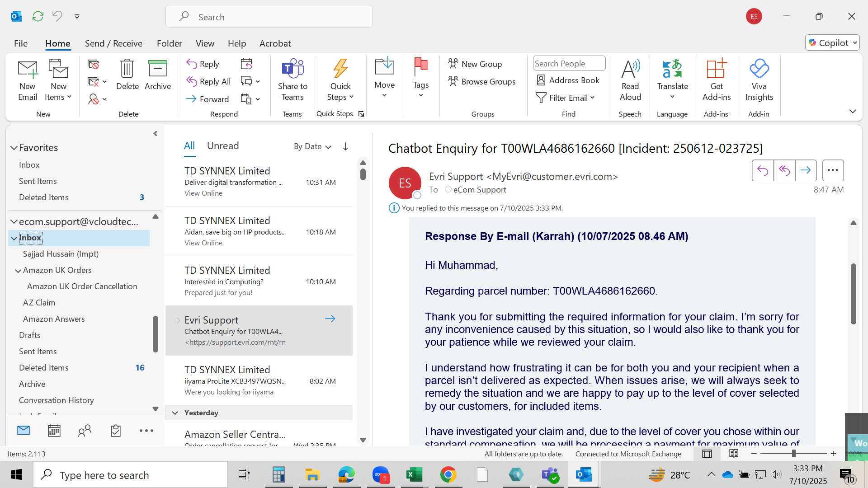Click Reply icon in reading pane
The image size is (868, 488).
click(763, 170)
